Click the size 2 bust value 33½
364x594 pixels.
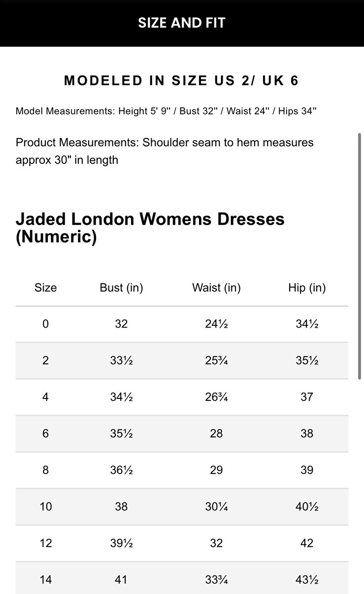click(121, 361)
